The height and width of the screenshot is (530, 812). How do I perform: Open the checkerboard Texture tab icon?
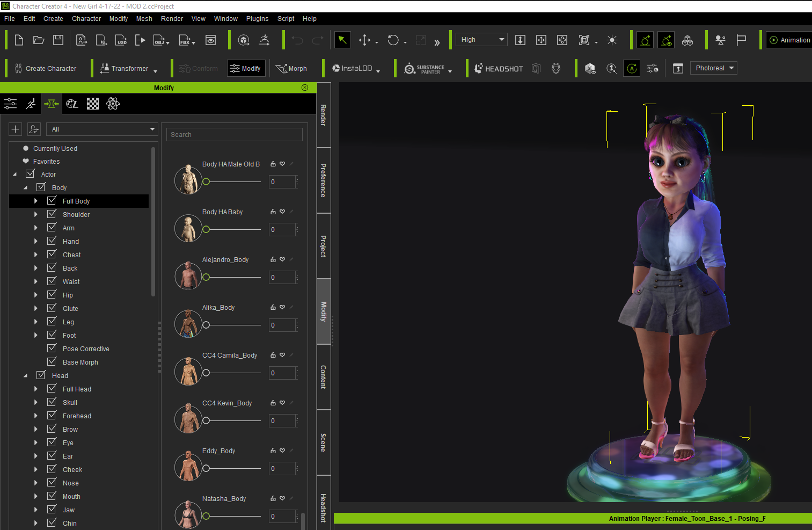point(93,104)
